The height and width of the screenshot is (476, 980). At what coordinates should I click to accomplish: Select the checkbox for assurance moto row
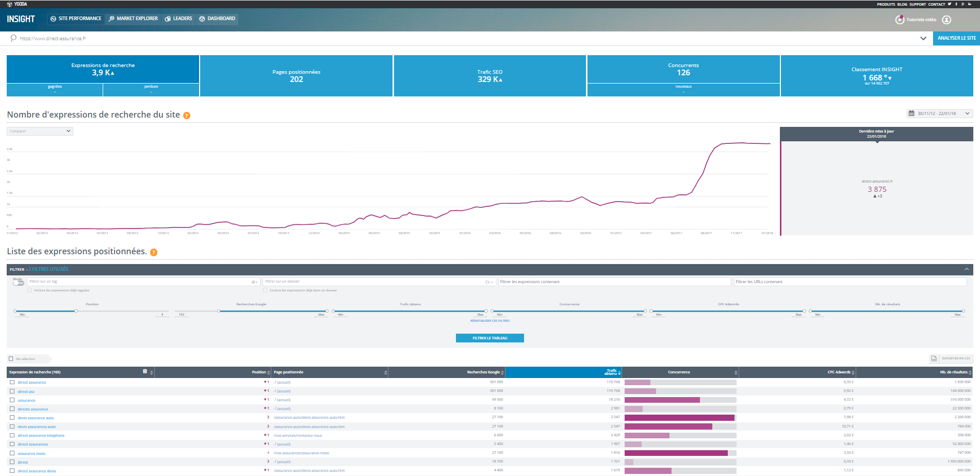pyautogui.click(x=12, y=453)
